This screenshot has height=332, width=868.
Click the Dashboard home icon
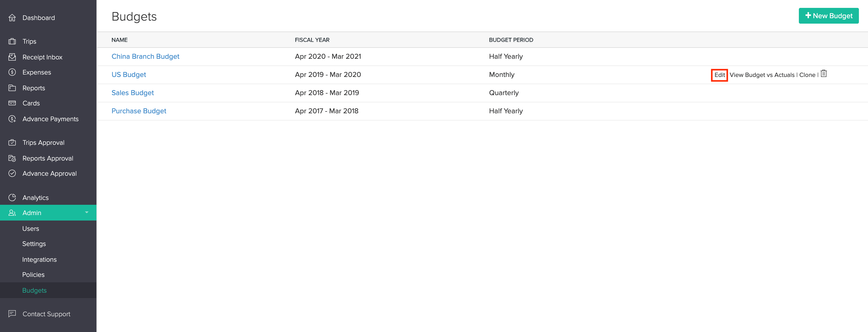[x=12, y=18]
